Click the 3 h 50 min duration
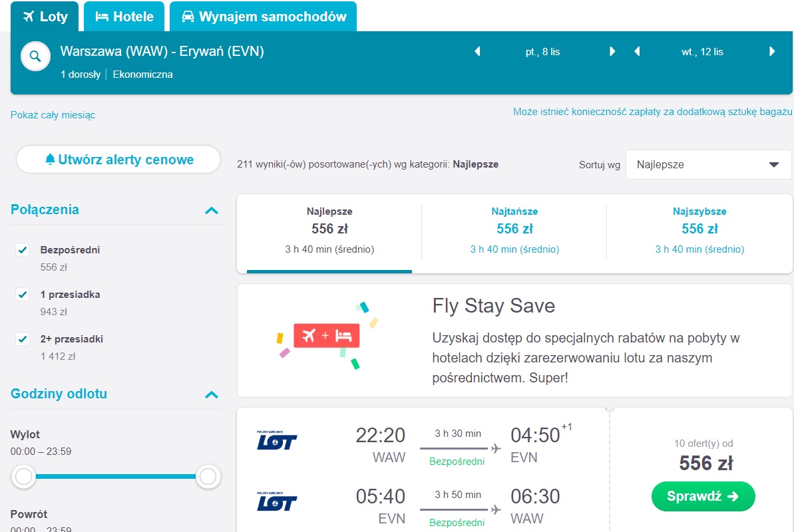 [x=458, y=495]
